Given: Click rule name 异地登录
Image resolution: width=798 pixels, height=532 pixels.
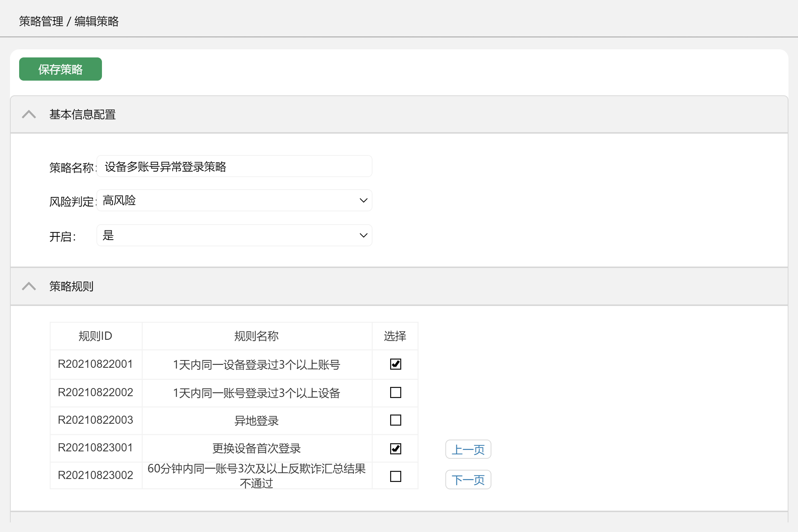Looking at the screenshot, I should [x=257, y=421].
